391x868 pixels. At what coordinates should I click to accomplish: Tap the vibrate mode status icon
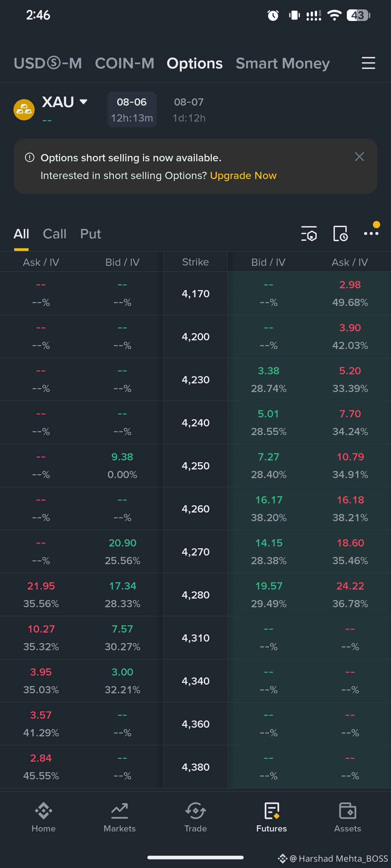294,15
